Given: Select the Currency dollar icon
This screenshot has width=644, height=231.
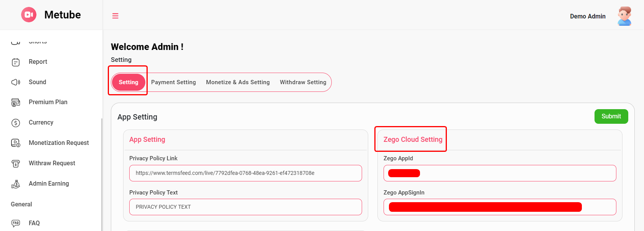Looking at the screenshot, I should tap(16, 123).
